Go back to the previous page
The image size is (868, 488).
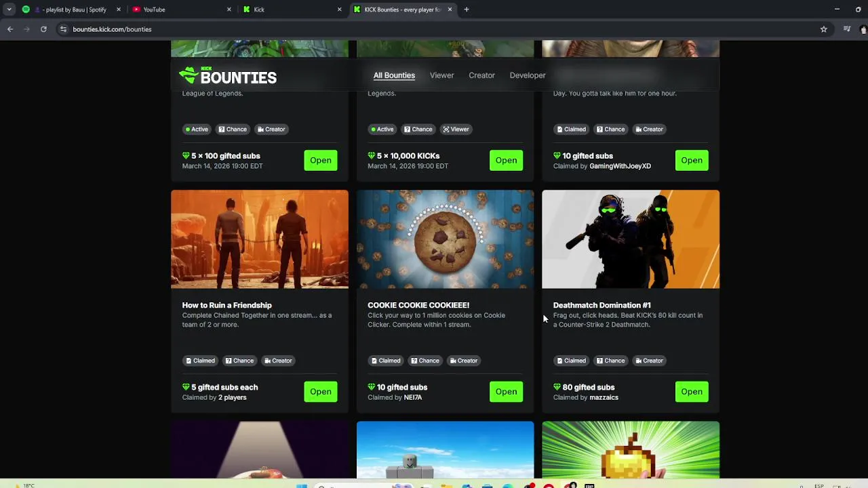[10, 29]
